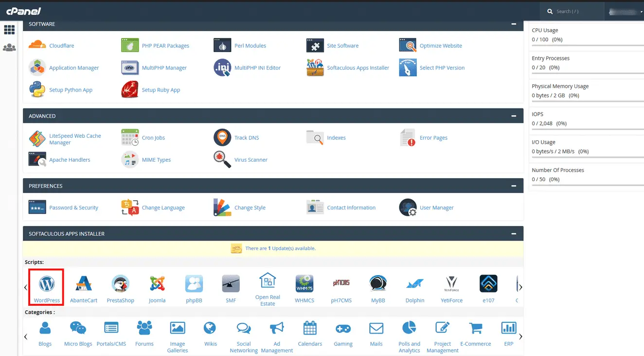Open Softaculous Apps Installer icon

[x=315, y=68]
